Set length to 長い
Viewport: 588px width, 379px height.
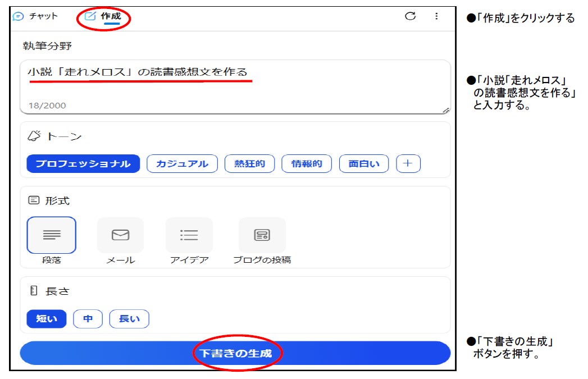129,319
